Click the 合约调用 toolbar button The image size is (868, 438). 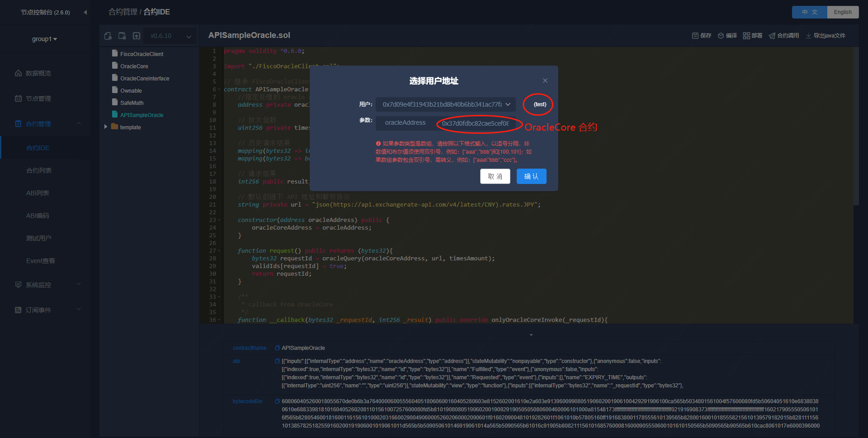pos(784,36)
